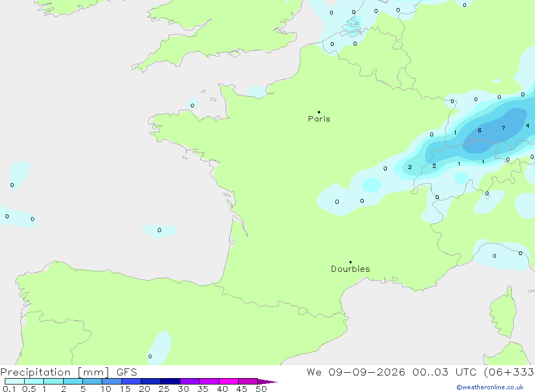Click the magenta 40 mm legend swatch
This screenshot has width=535, height=392.
228,381
